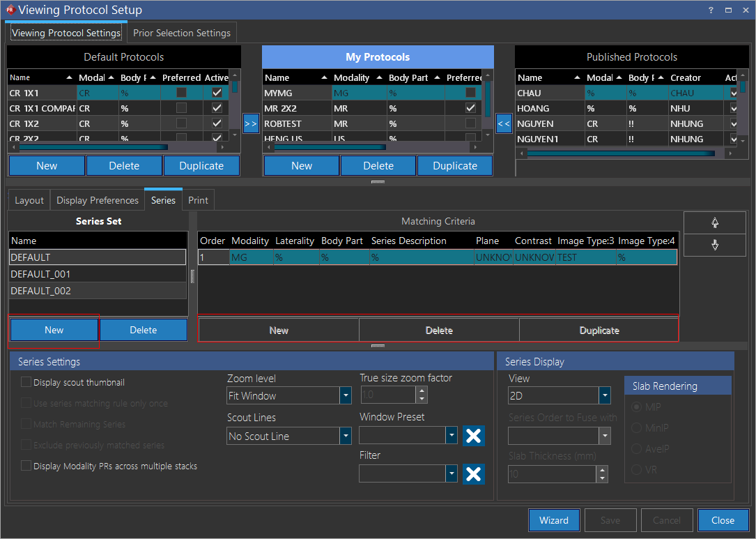Expand the Scout Lines dropdown
Screen dimensions: 756x539
click(x=346, y=436)
